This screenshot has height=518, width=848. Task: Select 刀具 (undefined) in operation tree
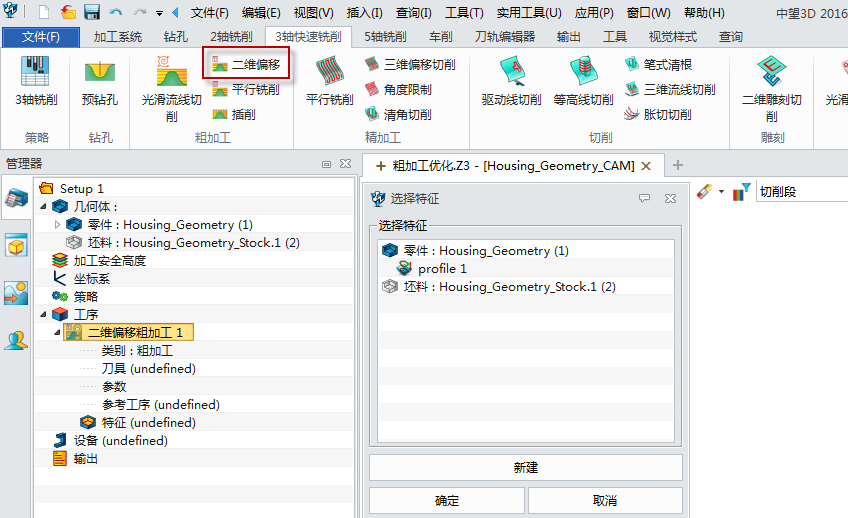click(148, 369)
